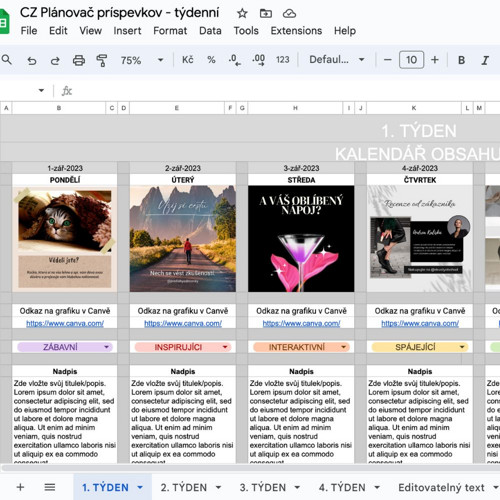The width and height of the screenshot is (500, 500).
Task: Open the 75% zoom dropdown
Action: pos(142,60)
